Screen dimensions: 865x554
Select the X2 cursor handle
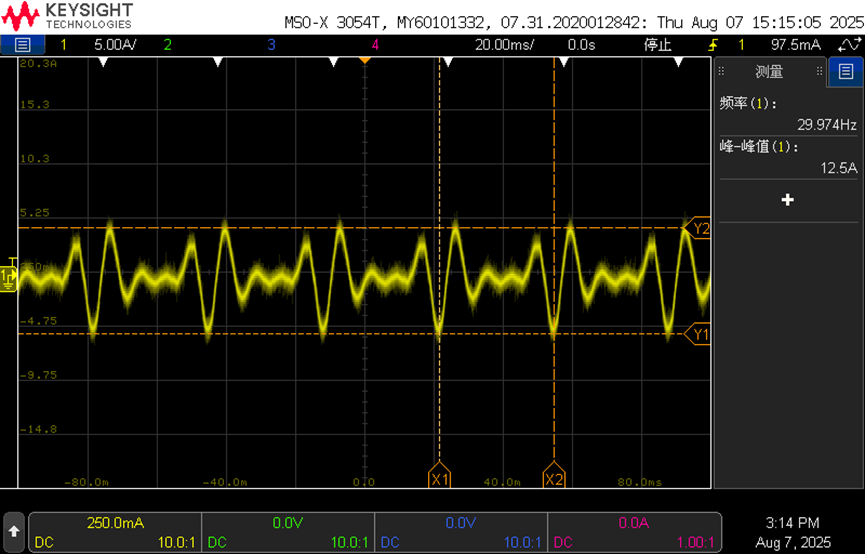[554, 475]
